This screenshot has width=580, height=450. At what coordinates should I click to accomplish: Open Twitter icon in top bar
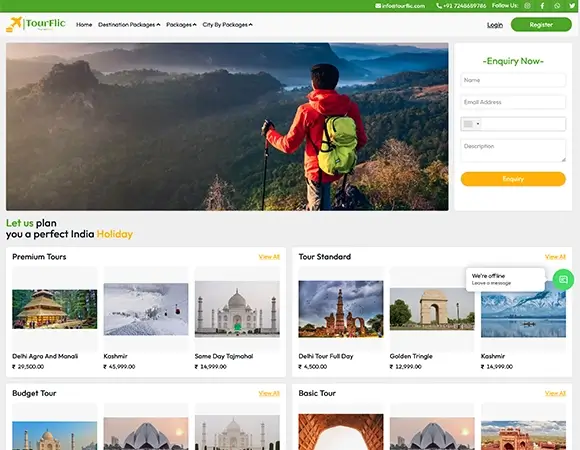pos(572,6)
